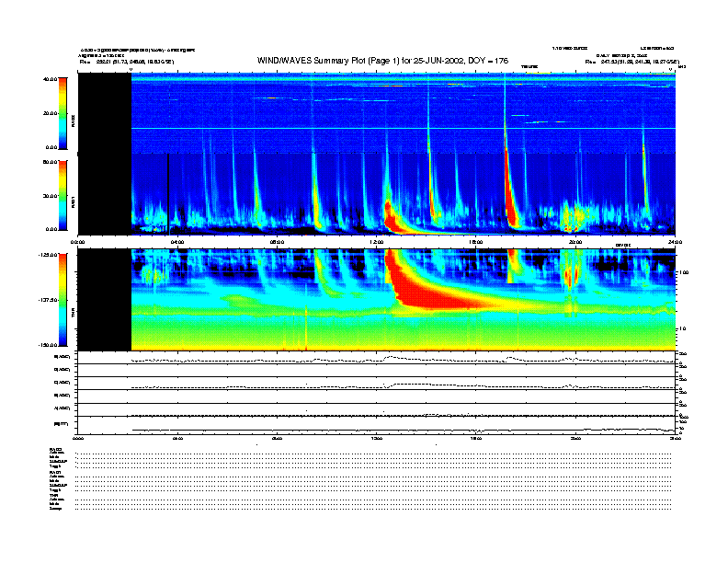728x563 pixels.
Task: Click the 04:00 label on the bottom time axis
Action: [177, 438]
